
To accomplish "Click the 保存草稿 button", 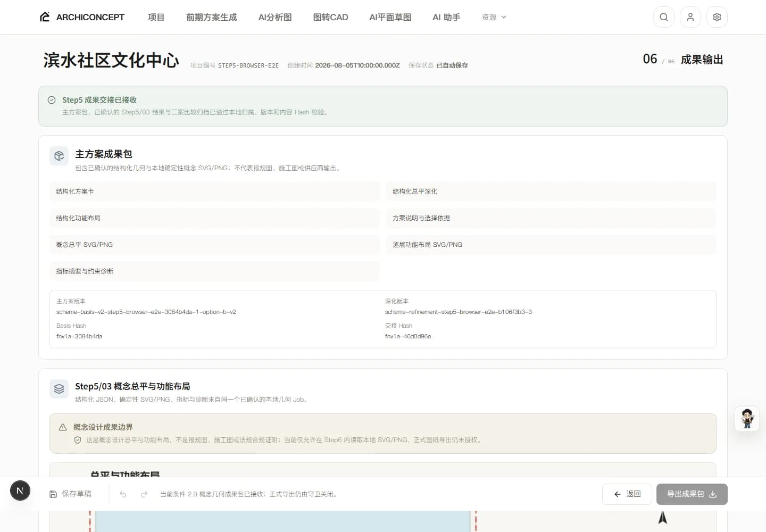I will [70, 494].
